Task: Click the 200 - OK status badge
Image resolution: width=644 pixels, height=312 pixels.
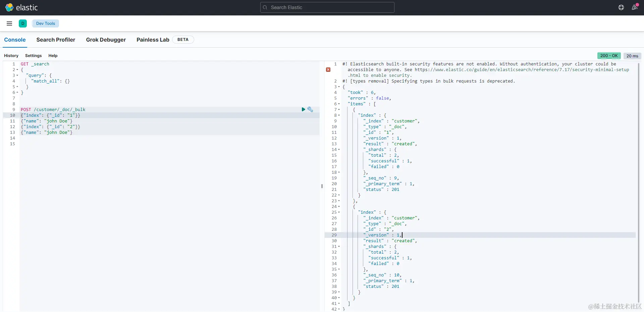Action: [609, 56]
